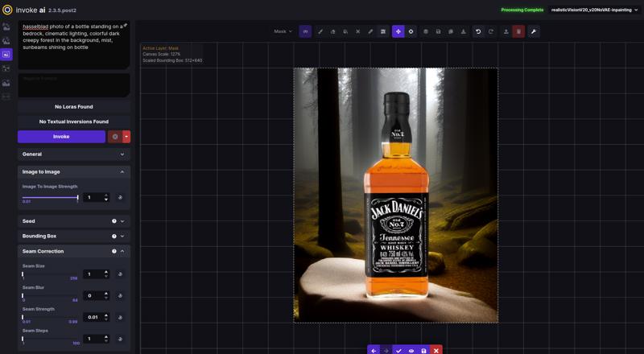Open the model selection dropdown
Viewport: 644px width, 354px height.
(x=595, y=10)
